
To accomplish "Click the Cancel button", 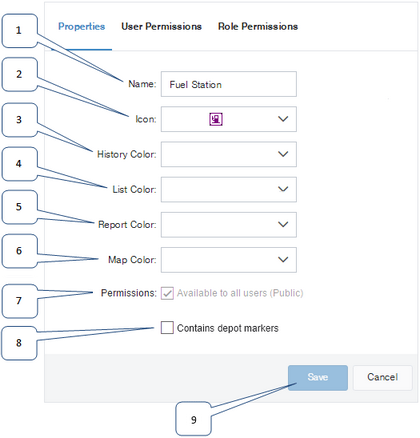I will click(x=383, y=378).
